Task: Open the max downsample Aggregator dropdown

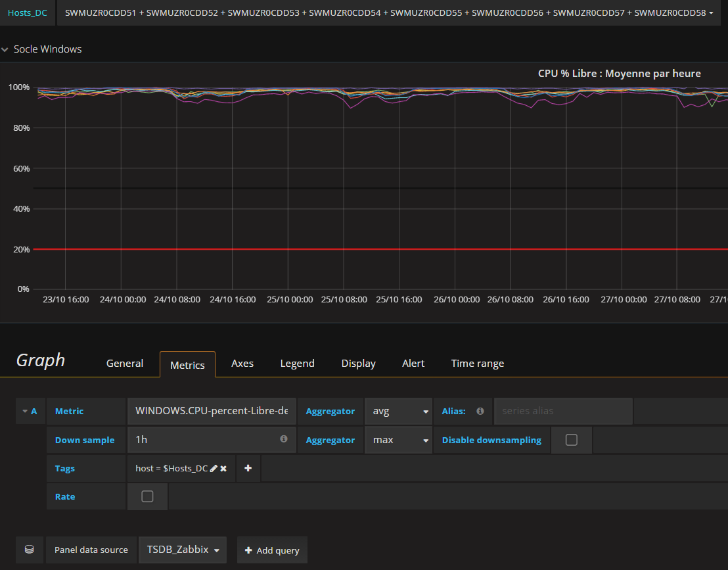Action: (x=399, y=440)
